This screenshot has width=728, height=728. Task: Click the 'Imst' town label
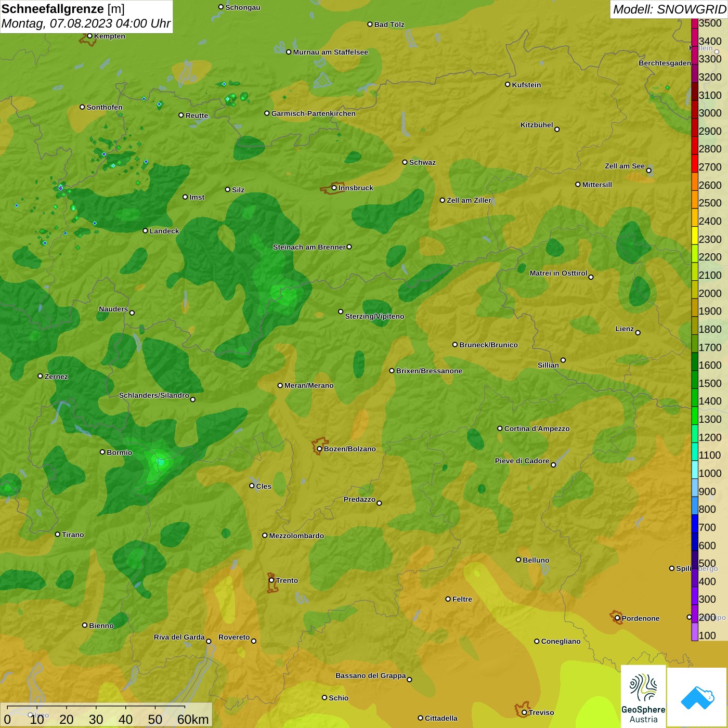click(197, 197)
